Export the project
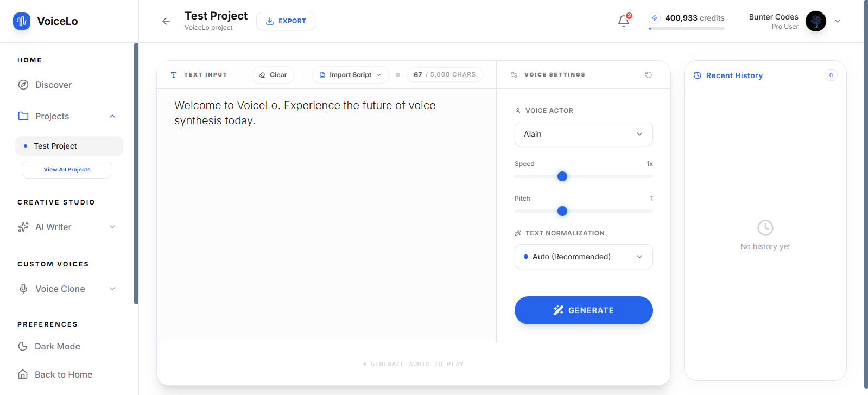 pyautogui.click(x=286, y=21)
